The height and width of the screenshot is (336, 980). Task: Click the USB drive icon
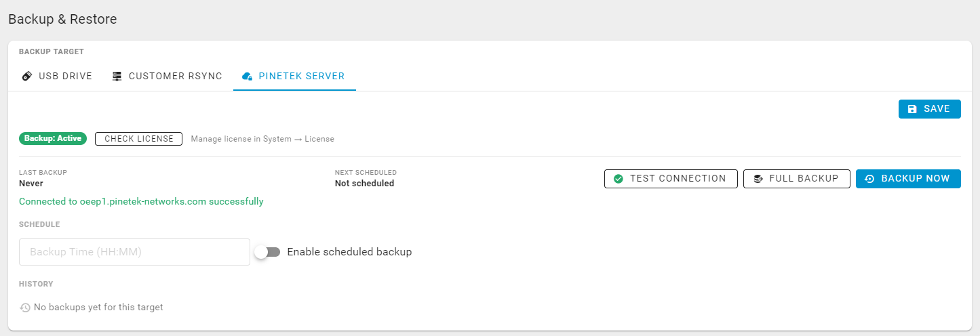point(27,76)
